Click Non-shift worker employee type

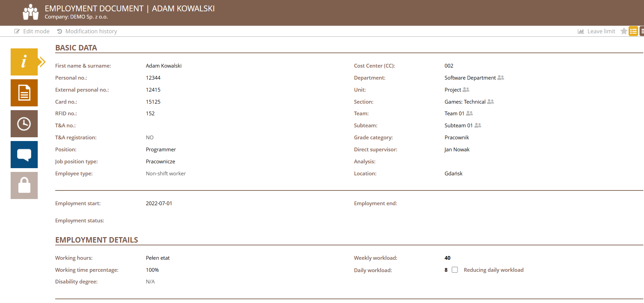[x=166, y=173]
